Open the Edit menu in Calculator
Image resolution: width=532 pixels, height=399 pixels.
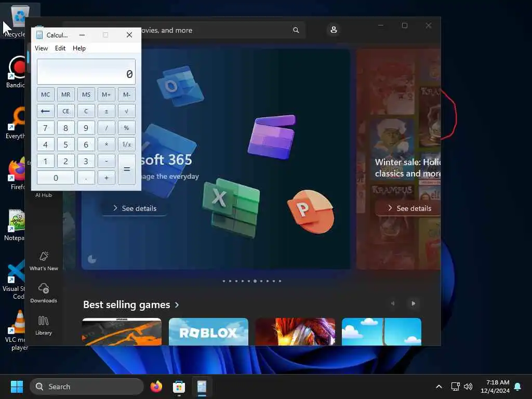click(60, 48)
